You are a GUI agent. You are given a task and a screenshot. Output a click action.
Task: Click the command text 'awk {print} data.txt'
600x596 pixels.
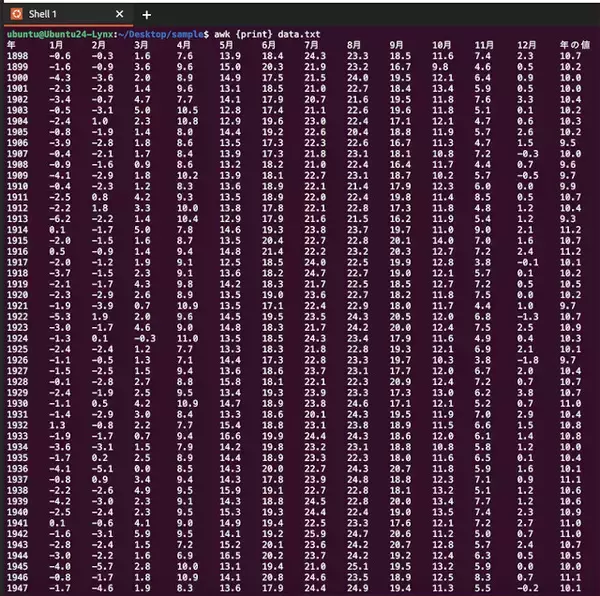267,34
